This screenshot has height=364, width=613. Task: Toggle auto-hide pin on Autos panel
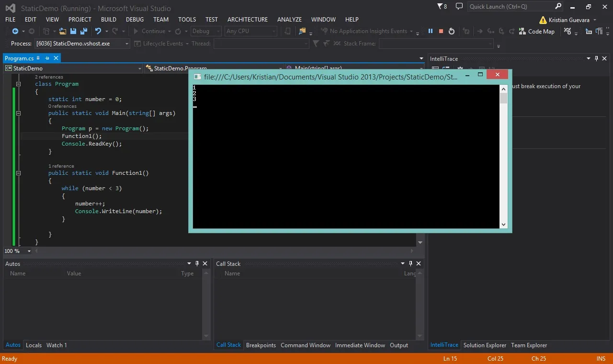click(x=197, y=263)
